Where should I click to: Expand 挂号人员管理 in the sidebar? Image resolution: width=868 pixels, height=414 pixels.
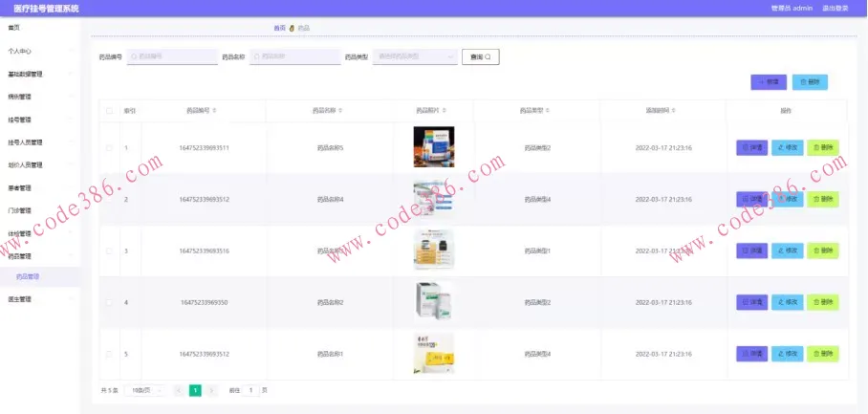40,142
